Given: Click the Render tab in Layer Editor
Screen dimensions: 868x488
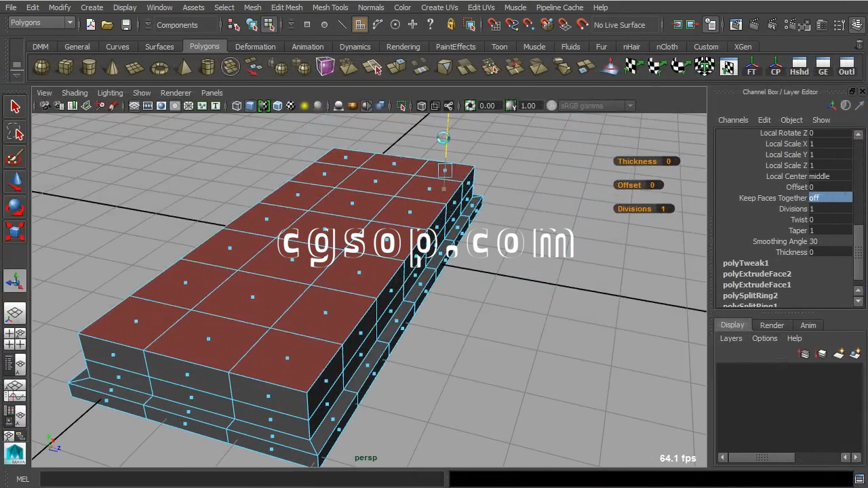Looking at the screenshot, I should tap(772, 325).
